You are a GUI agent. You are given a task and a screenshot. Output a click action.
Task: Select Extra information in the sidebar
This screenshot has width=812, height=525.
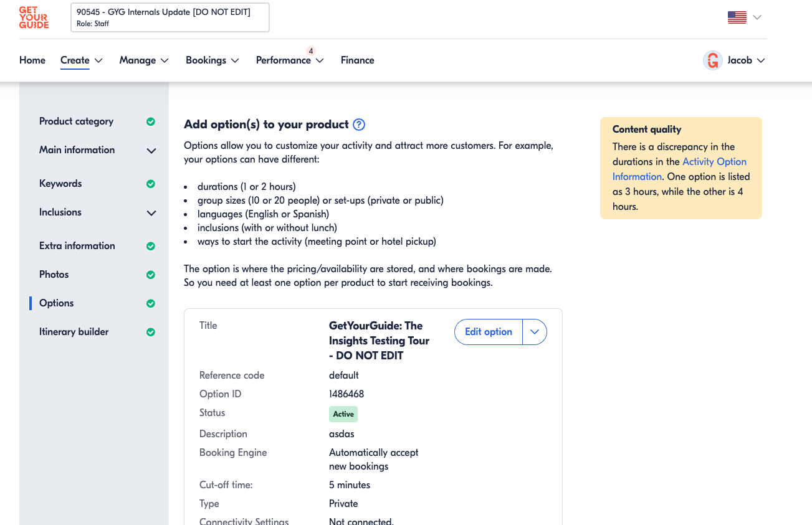[77, 246]
